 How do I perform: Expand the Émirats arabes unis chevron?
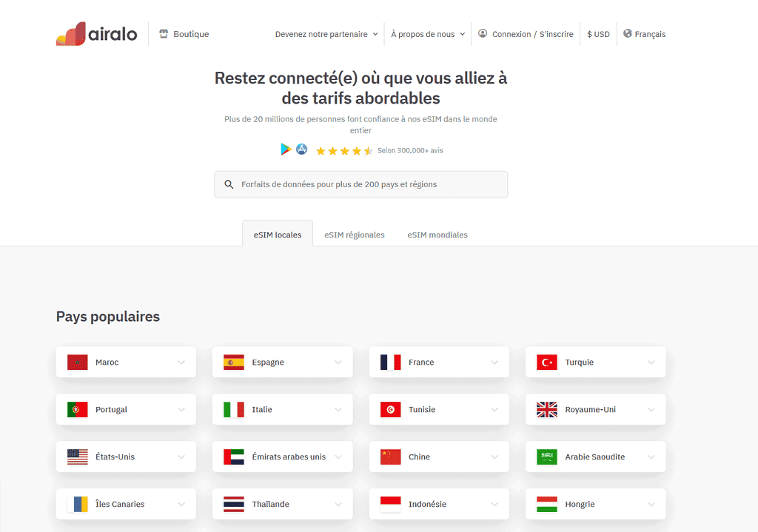click(338, 457)
